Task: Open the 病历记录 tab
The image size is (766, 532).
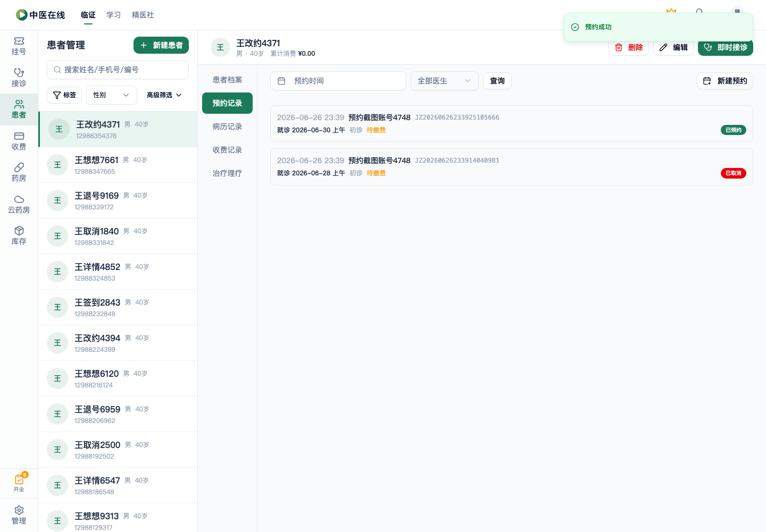Action: pos(227,126)
